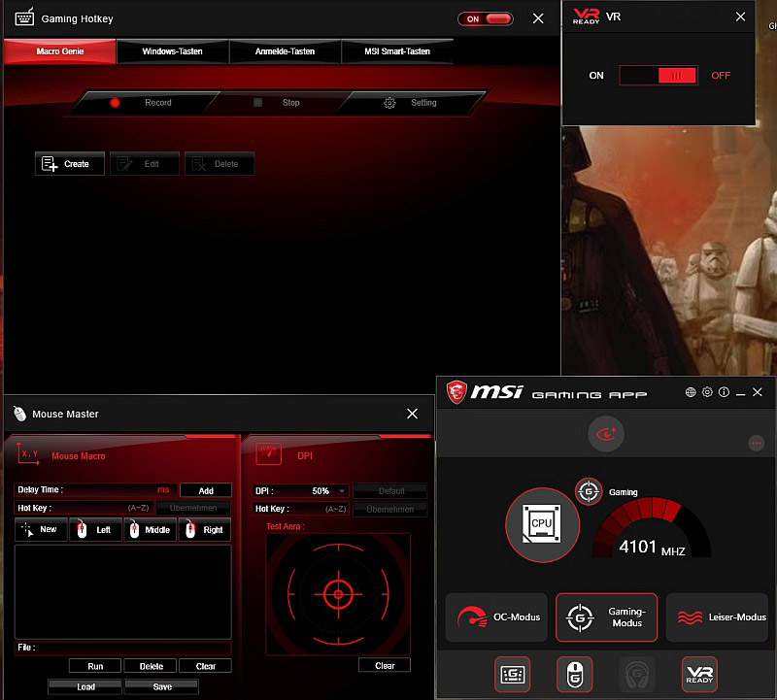The height and width of the screenshot is (700, 777).
Task: Select Gaming-Modus in Gaming App
Action: click(606, 617)
